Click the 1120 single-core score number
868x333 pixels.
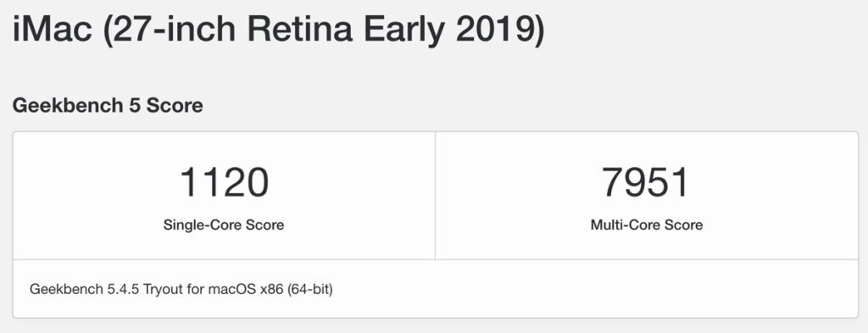[x=224, y=182]
